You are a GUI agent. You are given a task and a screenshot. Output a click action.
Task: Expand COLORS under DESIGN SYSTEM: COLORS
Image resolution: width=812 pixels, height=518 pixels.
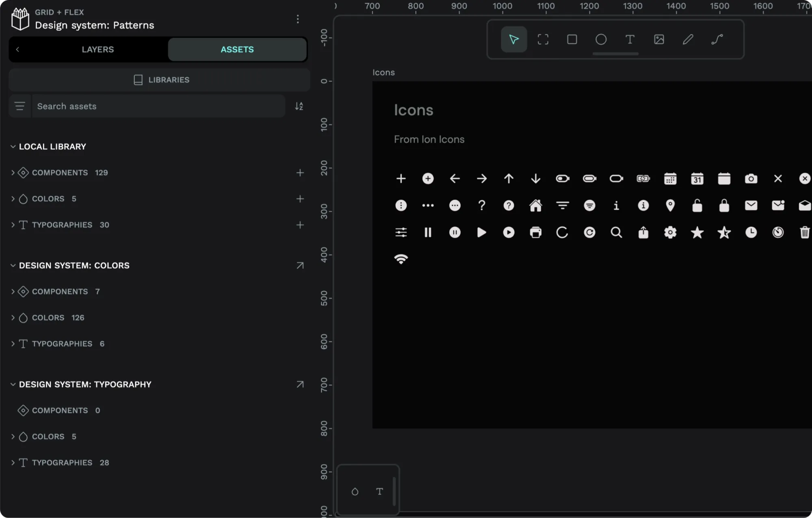(13, 318)
